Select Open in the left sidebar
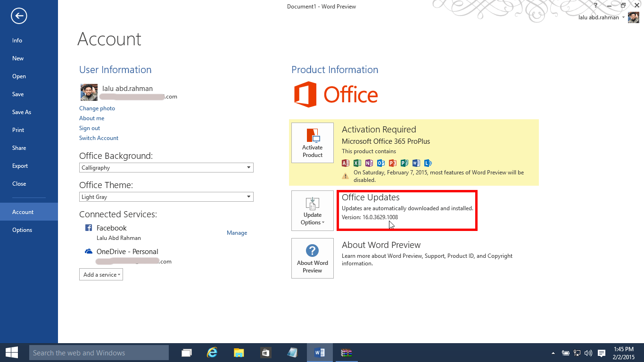This screenshot has height=362, width=644. [x=29, y=76]
